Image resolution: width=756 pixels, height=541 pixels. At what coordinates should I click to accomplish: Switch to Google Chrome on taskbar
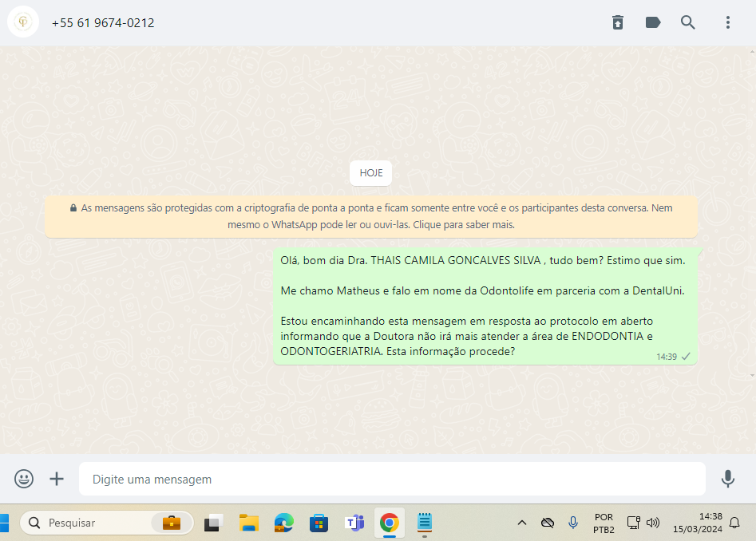pyautogui.click(x=389, y=523)
